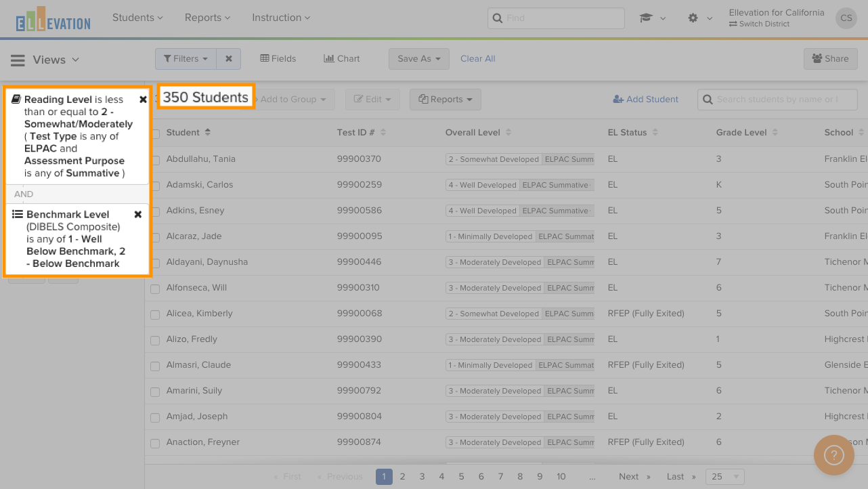868x489 pixels.
Task: Click the CS user avatar
Action: pyautogui.click(x=846, y=18)
